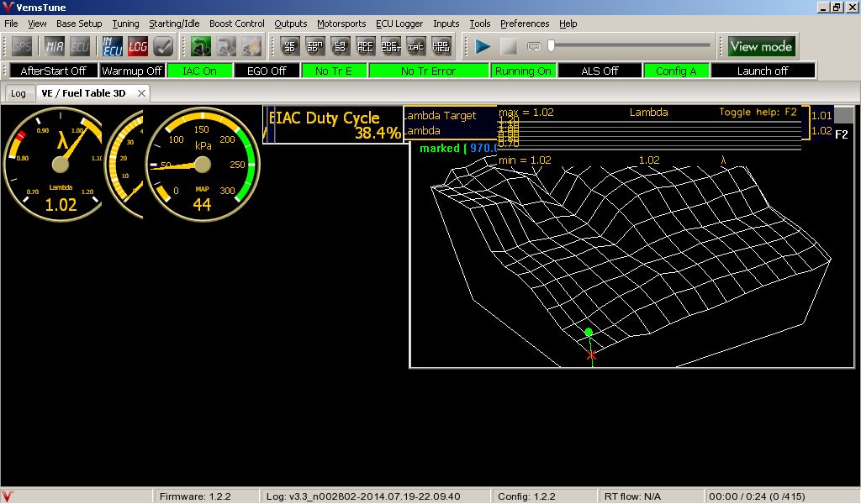Viewport: 861px width, 504px height.
Task: Click the GPS toolbar icon
Action: tap(22, 46)
